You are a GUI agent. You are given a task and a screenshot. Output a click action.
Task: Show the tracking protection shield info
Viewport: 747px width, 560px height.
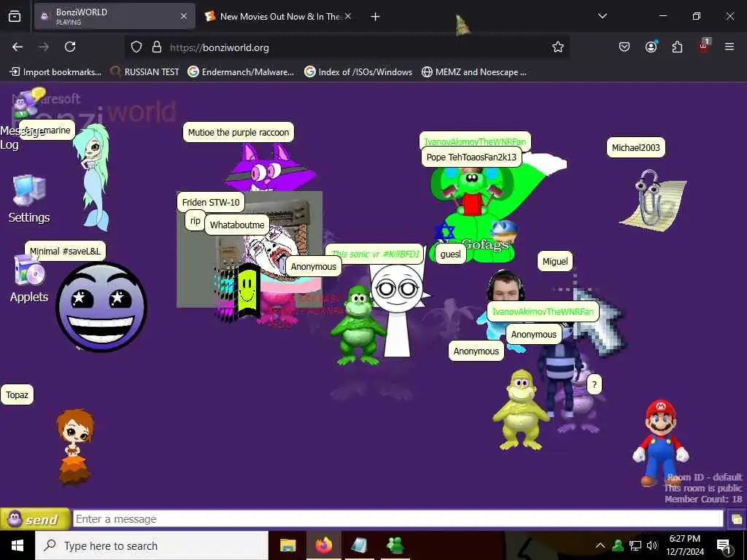(136, 47)
